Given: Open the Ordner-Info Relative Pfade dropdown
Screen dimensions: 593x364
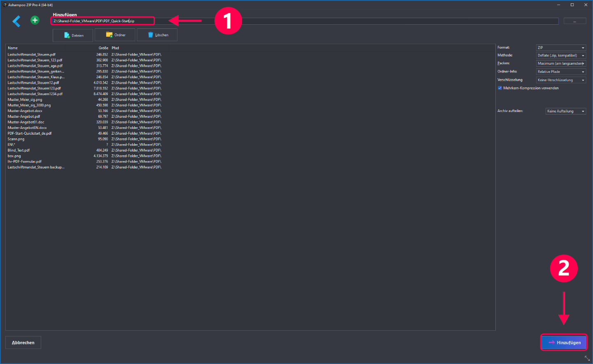Looking at the screenshot, I should pyautogui.click(x=561, y=72).
